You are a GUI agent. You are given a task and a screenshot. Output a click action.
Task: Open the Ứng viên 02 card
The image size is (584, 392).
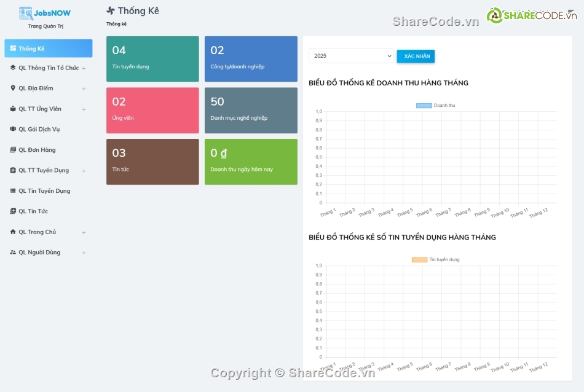click(152, 110)
